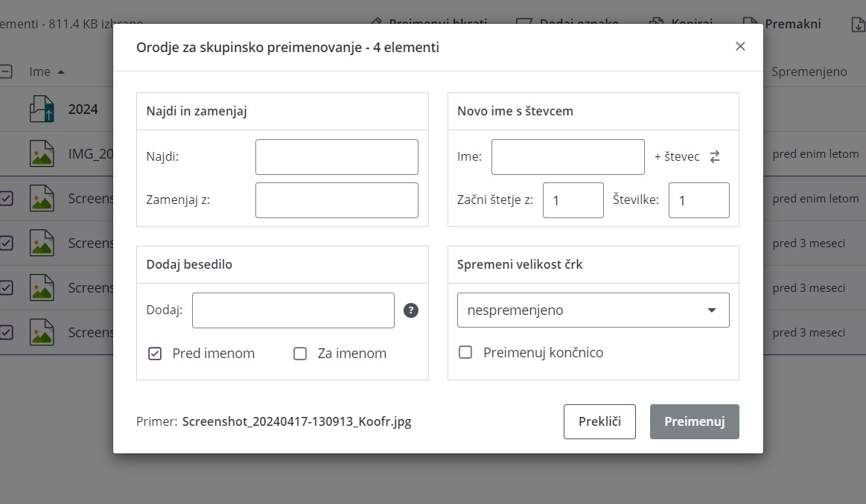Click the IMG_20 image file icon
Viewport: 866px width, 504px height.
click(x=42, y=153)
